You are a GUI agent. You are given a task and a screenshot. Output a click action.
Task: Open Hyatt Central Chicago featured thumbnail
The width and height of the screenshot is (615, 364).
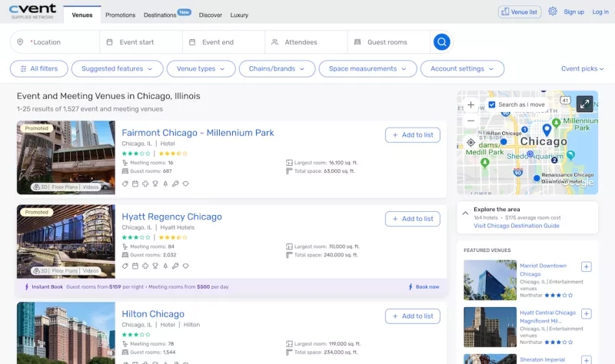490,327
